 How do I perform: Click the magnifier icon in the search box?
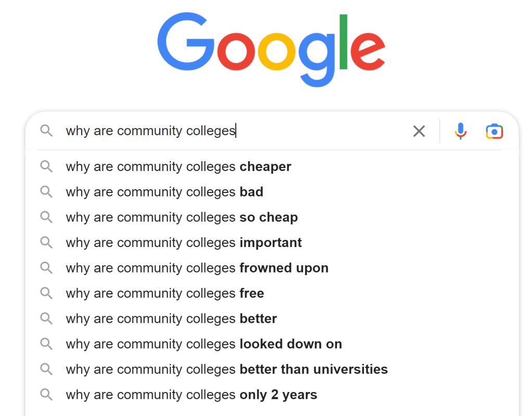(x=47, y=131)
